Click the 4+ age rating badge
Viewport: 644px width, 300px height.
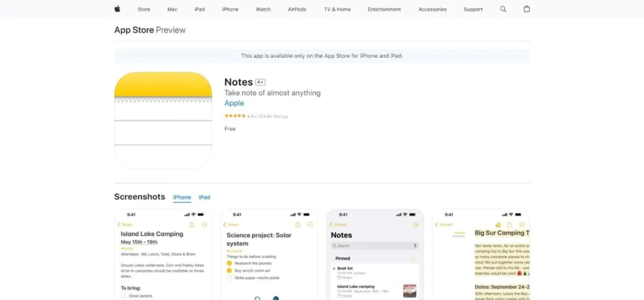[x=260, y=82]
